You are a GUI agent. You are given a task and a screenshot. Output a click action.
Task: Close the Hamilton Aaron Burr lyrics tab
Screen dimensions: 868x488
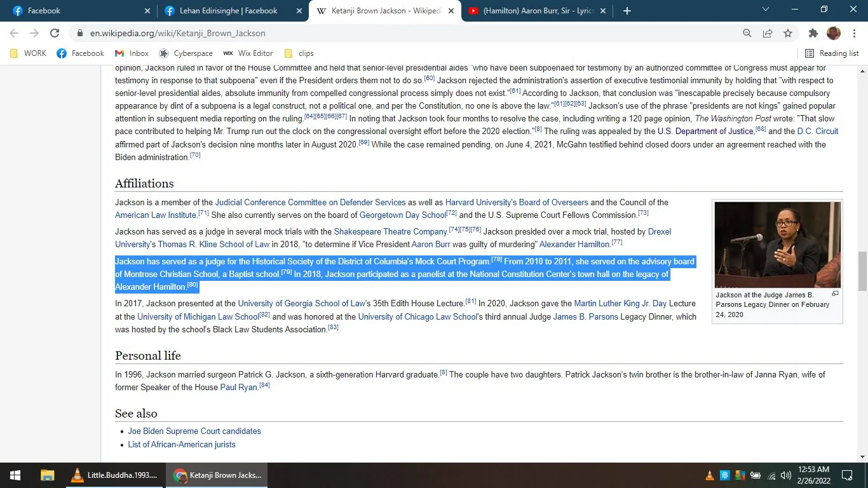coord(603,11)
